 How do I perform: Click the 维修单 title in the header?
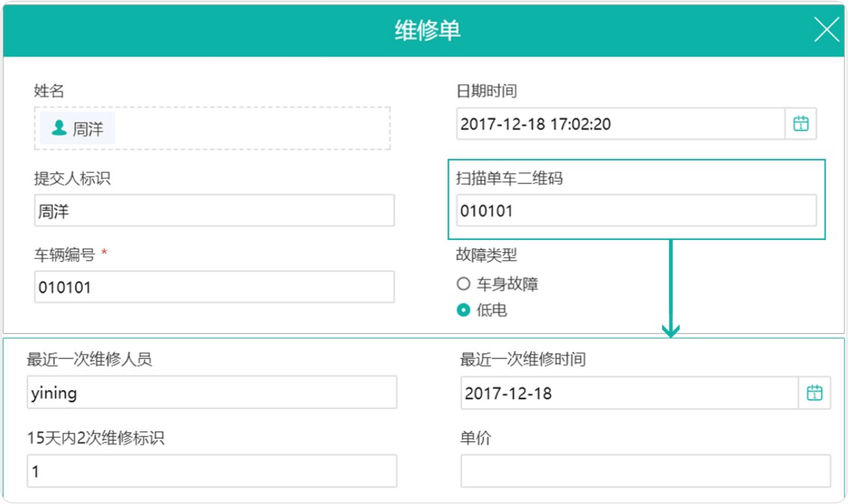pos(428,31)
